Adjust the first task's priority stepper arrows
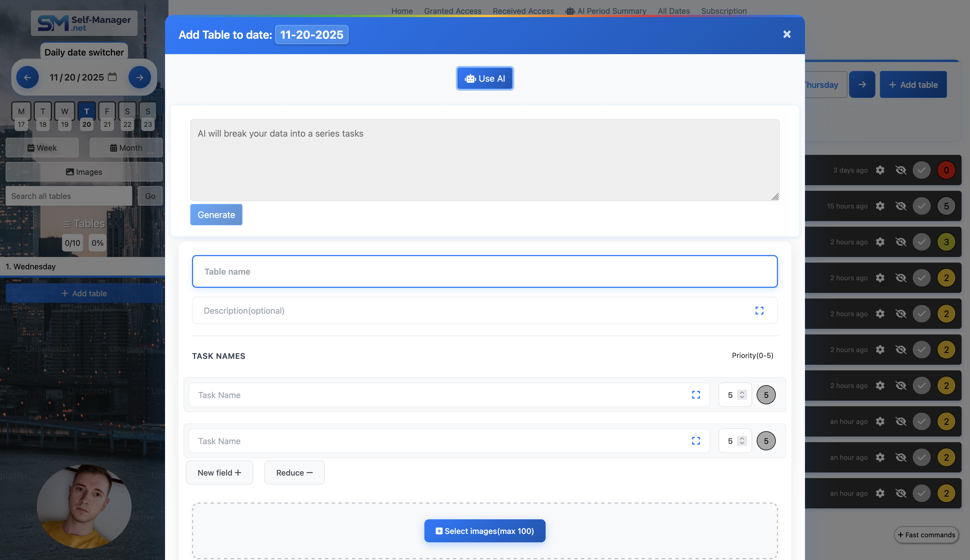The height and width of the screenshot is (560, 970). point(742,395)
